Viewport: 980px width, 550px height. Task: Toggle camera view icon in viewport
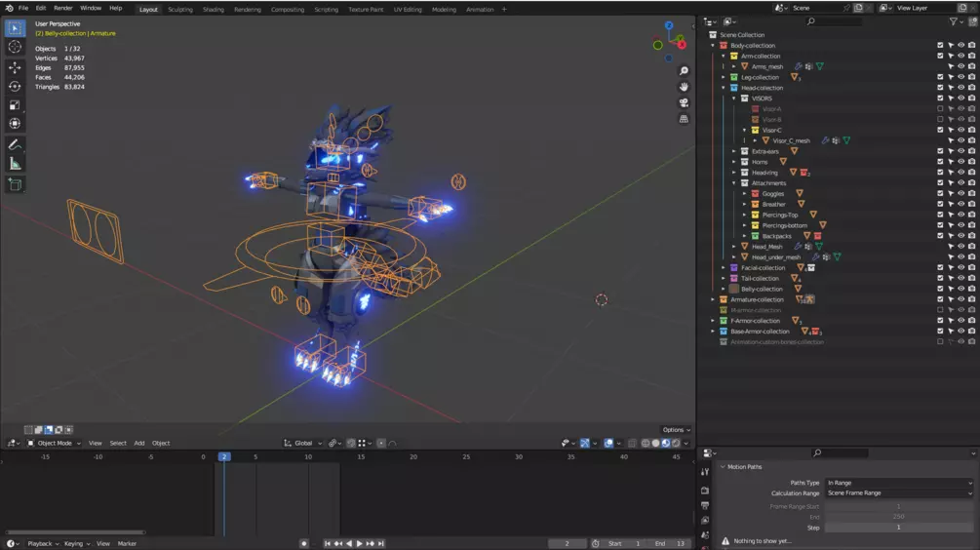coord(684,102)
